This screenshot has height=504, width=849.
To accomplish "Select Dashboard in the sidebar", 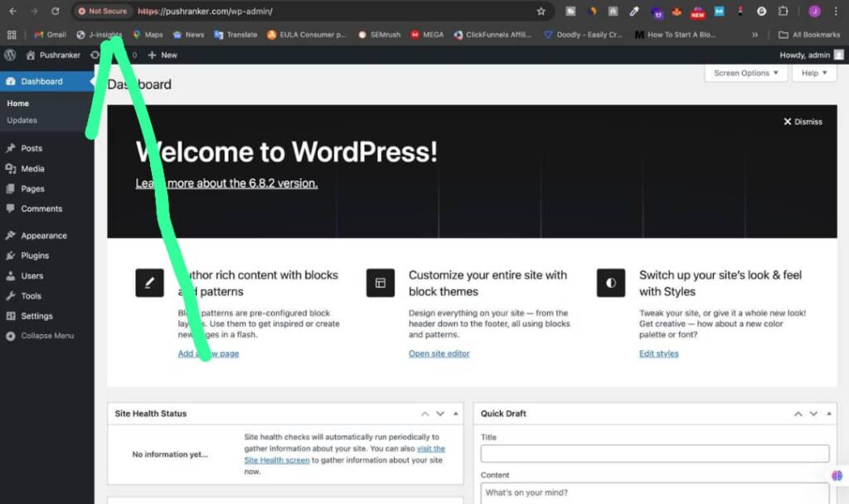I will pos(46,81).
